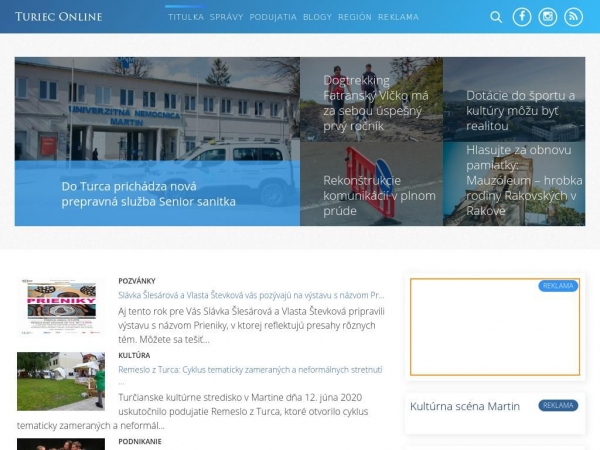Switch to the Blogy section
600x450 pixels.
pos(317,17)
